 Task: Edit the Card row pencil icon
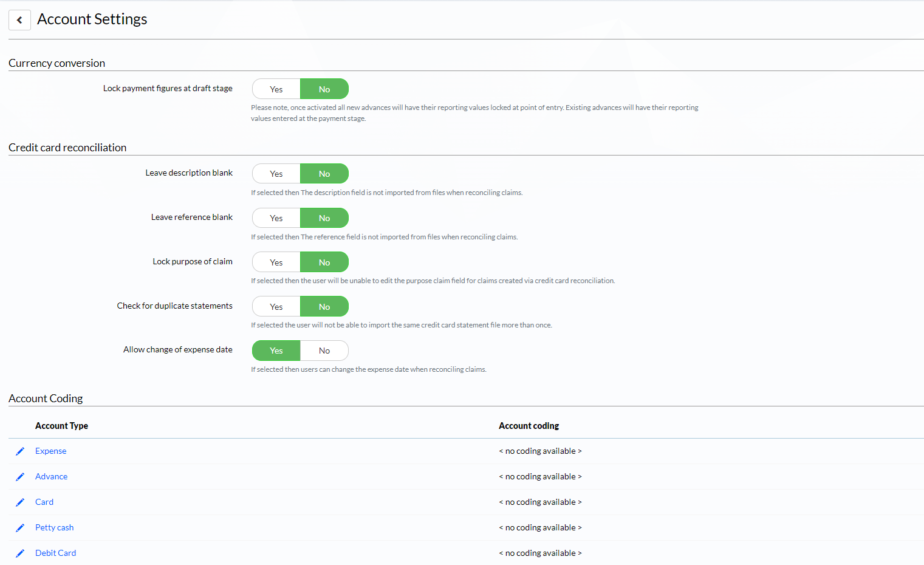point(20,502)
